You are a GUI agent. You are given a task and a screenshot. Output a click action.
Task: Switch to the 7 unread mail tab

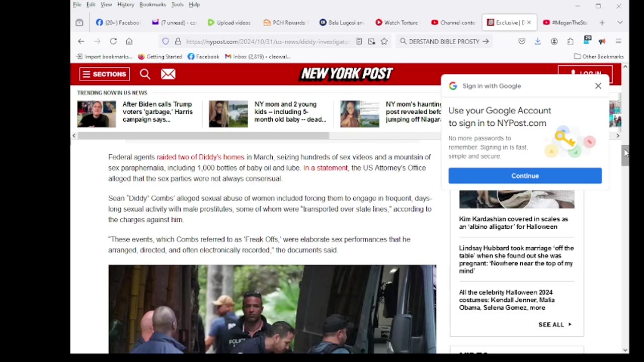174,23
